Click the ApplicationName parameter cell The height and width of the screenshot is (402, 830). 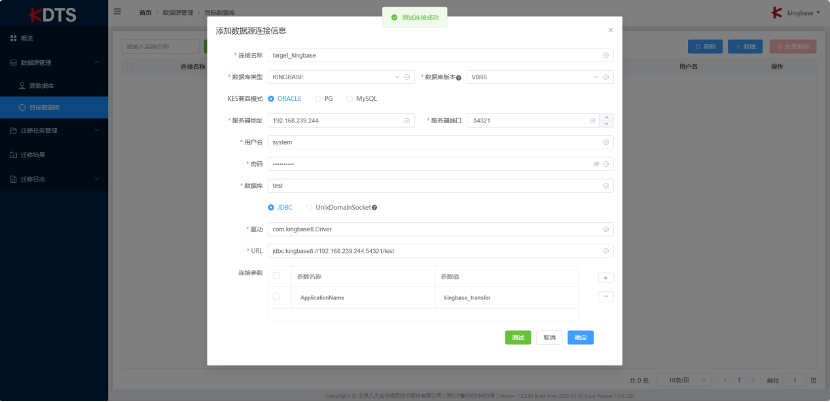363,298
